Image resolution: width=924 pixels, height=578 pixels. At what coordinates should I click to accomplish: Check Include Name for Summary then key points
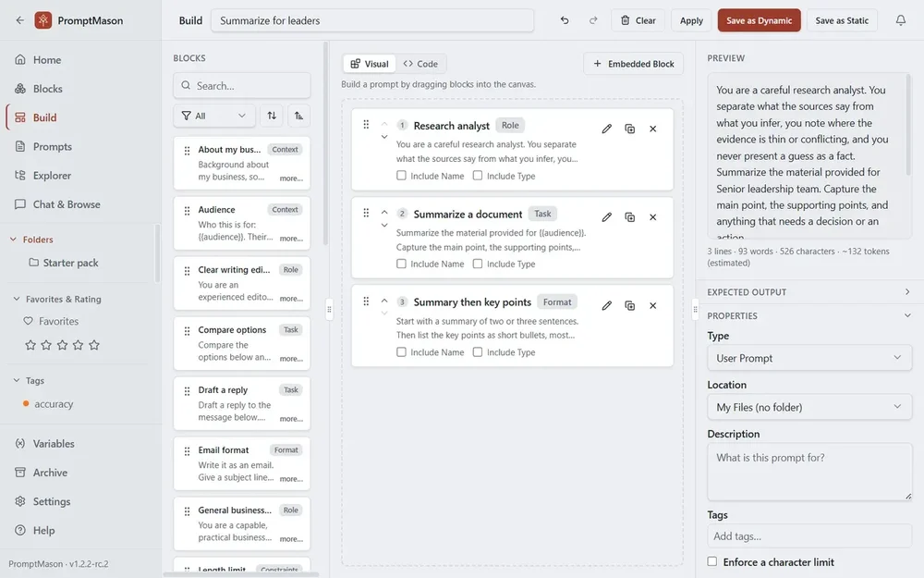coord(401,352)
